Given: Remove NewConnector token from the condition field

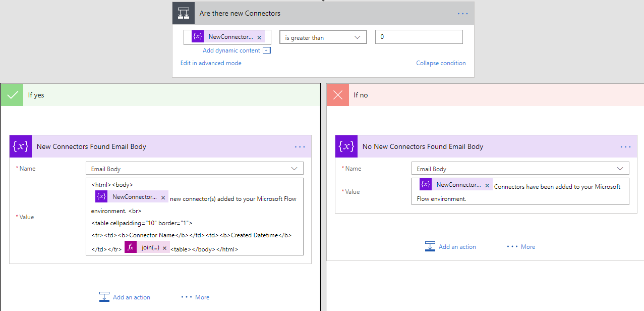Looking at the screenshot, I should pyautogui.click(x=259, y=37).
